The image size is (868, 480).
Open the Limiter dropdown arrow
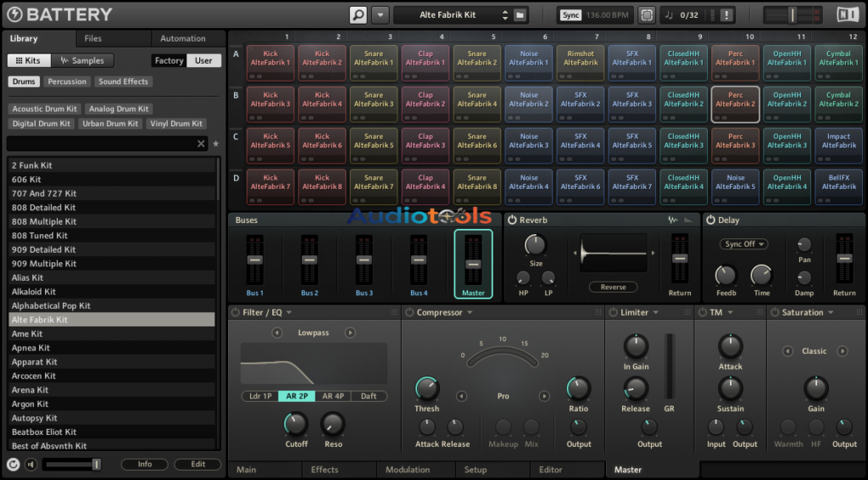click(656, 313)
